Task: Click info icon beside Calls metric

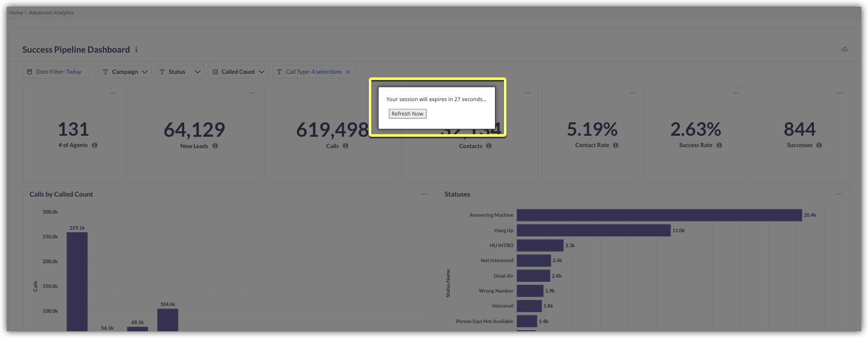Action: (346, 146)
